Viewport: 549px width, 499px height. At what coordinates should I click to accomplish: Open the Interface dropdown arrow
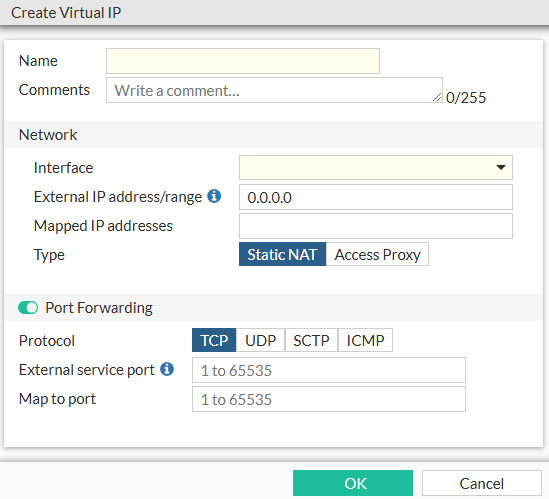tap(501, 167)
